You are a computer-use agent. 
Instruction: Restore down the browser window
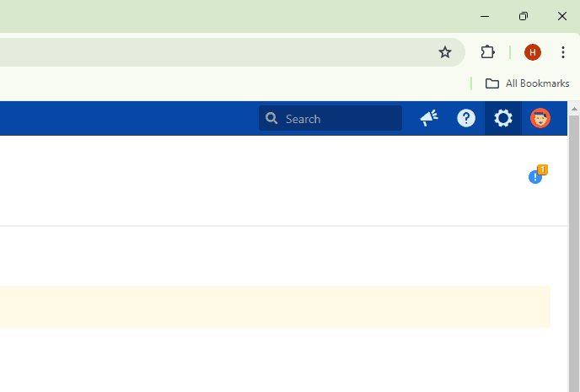tap(524, 16)
